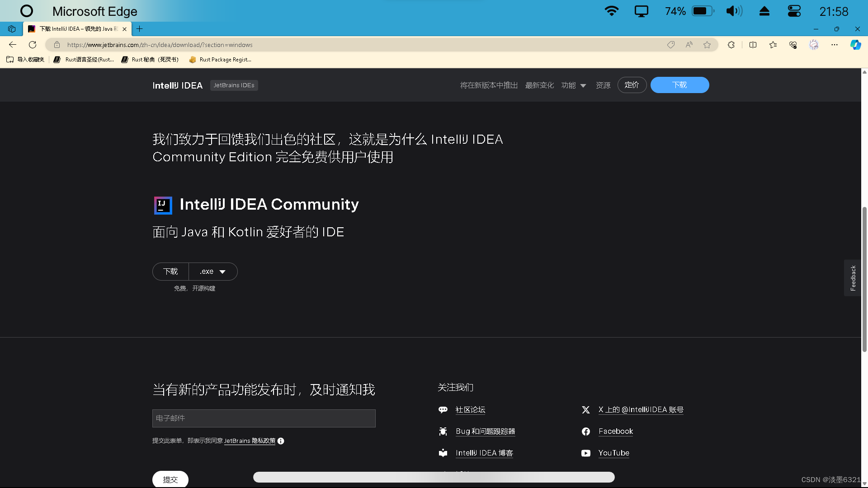Open a new browser tab
Viewport: 868px width, 488px height.
140,29
